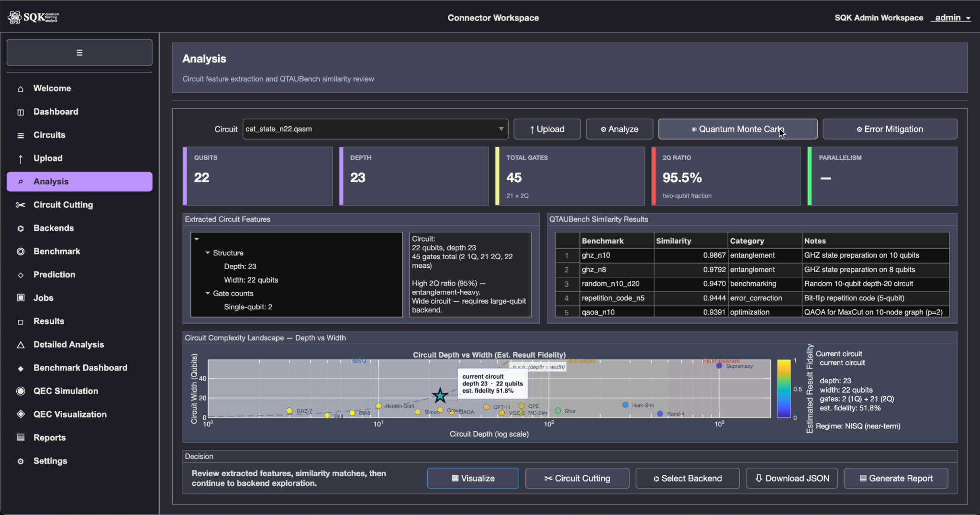980x515 pixels.
Task: Select the Depth: 23 tree item
Action: click(240, 266)
